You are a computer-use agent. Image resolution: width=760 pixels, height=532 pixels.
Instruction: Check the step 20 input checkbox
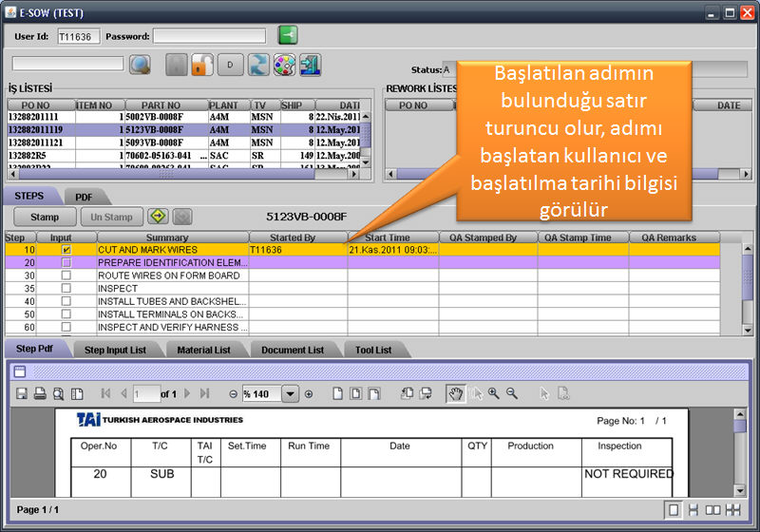(66, 262)
